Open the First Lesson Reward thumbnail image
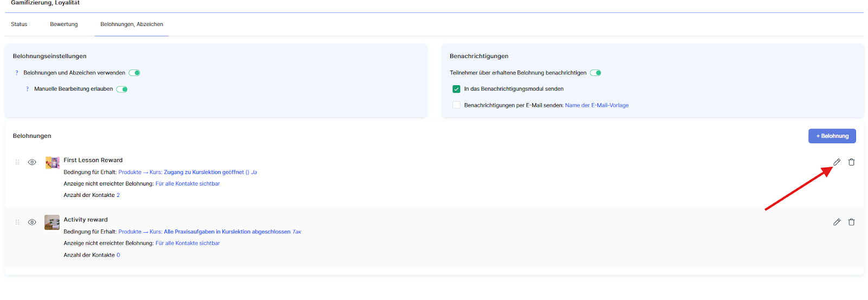The image size is (868, 300). tap(52, 162)
